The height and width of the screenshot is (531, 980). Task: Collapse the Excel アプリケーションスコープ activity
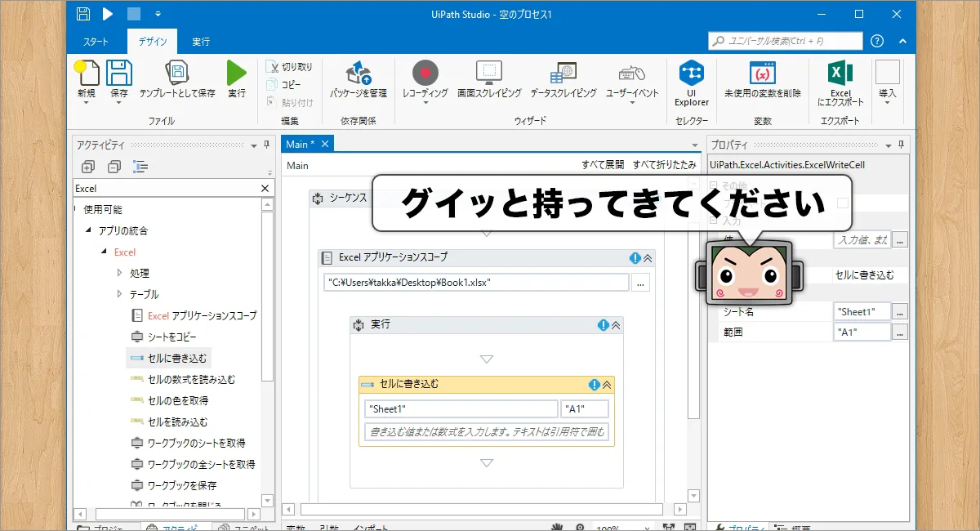click(648, 257)
